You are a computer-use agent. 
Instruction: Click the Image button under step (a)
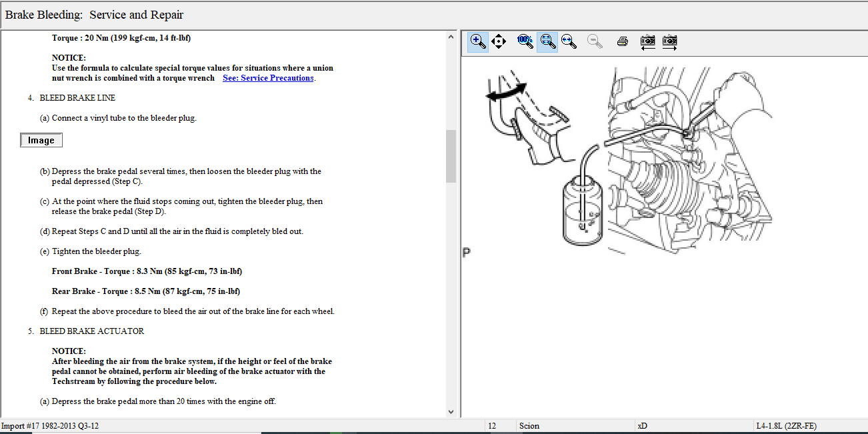tap(41, 141)
